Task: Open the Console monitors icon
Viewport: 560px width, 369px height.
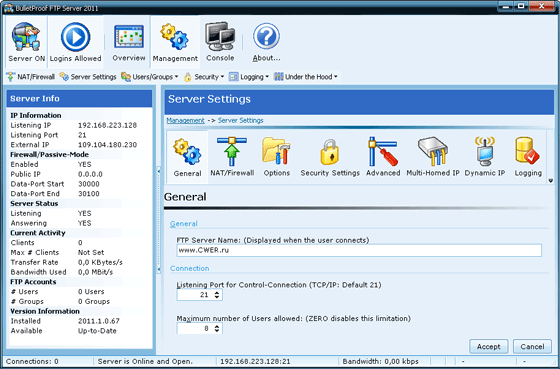Action: 220,42
